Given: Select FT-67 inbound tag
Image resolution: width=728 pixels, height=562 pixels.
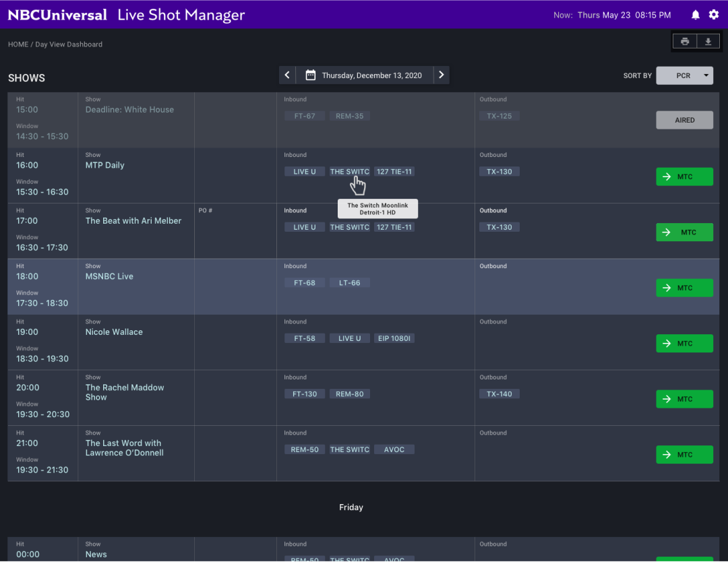Looking at the screenshot, I should [305, 116].
